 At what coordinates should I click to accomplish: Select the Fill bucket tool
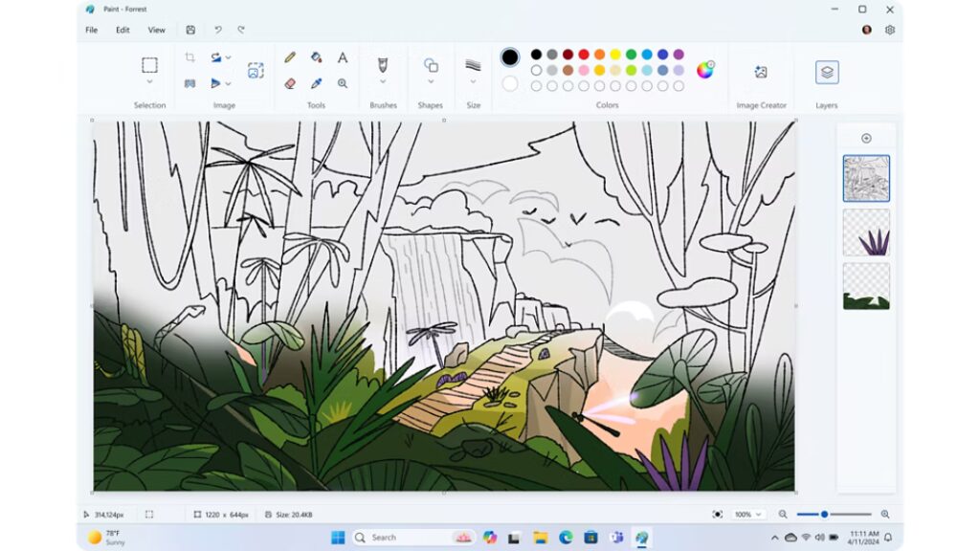[316, 57]
